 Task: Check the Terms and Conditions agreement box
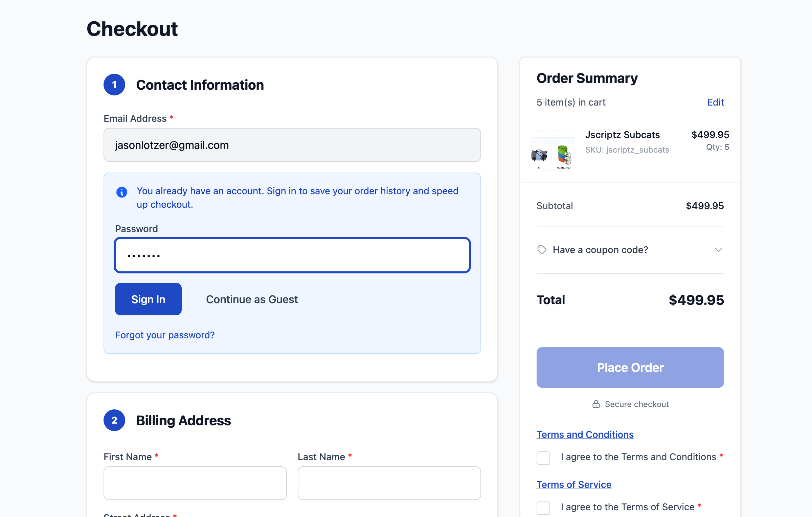[x=543, y=458]
